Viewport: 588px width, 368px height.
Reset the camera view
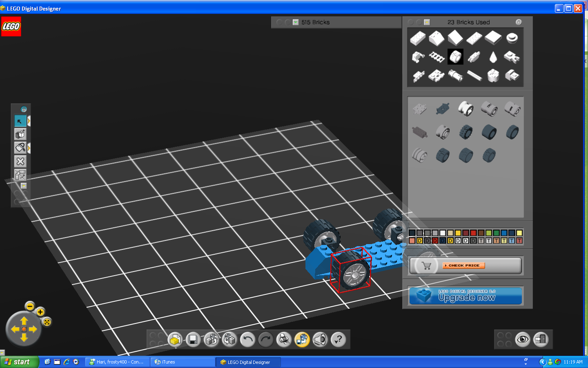click(47, 322)
